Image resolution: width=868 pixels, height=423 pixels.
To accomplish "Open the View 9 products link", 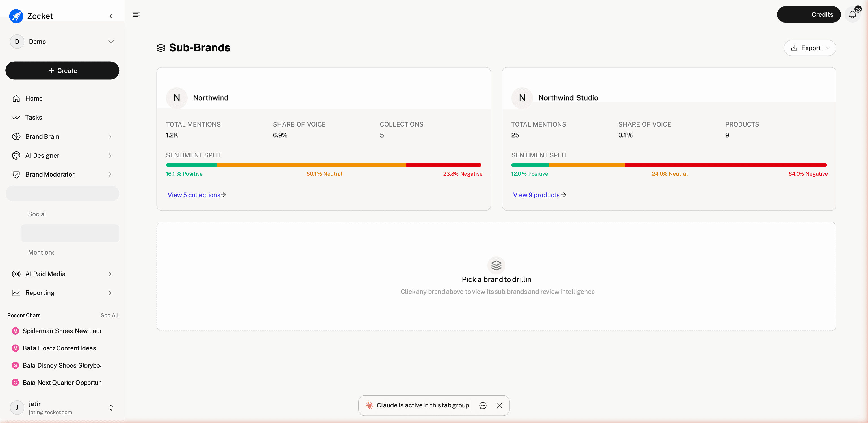I will tap(539, 195).
